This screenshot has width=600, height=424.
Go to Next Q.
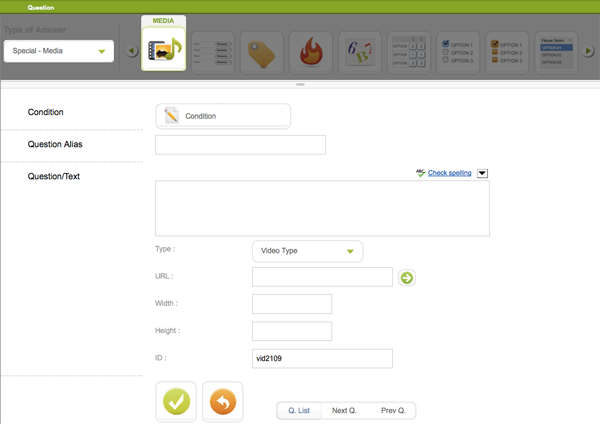[x=344, y=411]
